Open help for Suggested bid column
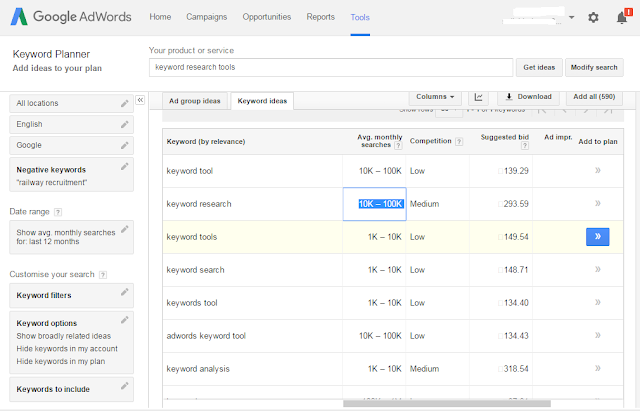Viewport: 640px width, 411px height. 525,146
